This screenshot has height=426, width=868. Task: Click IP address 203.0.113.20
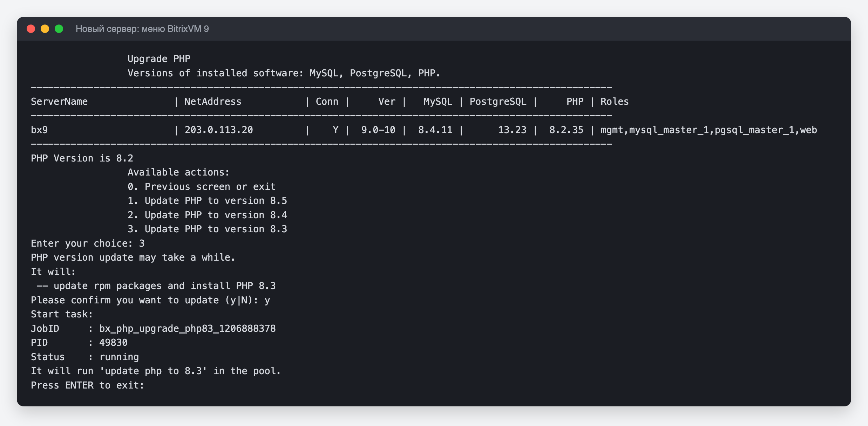coord(219,130)
